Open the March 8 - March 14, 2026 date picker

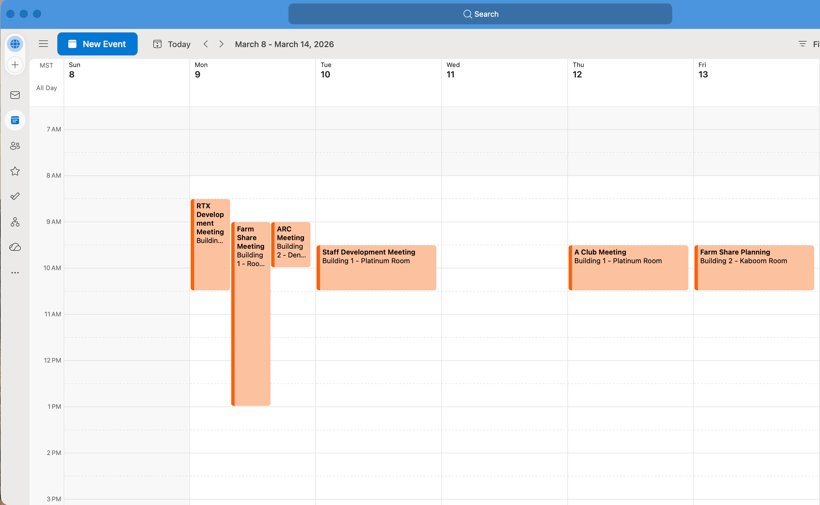tap(284, 44)
